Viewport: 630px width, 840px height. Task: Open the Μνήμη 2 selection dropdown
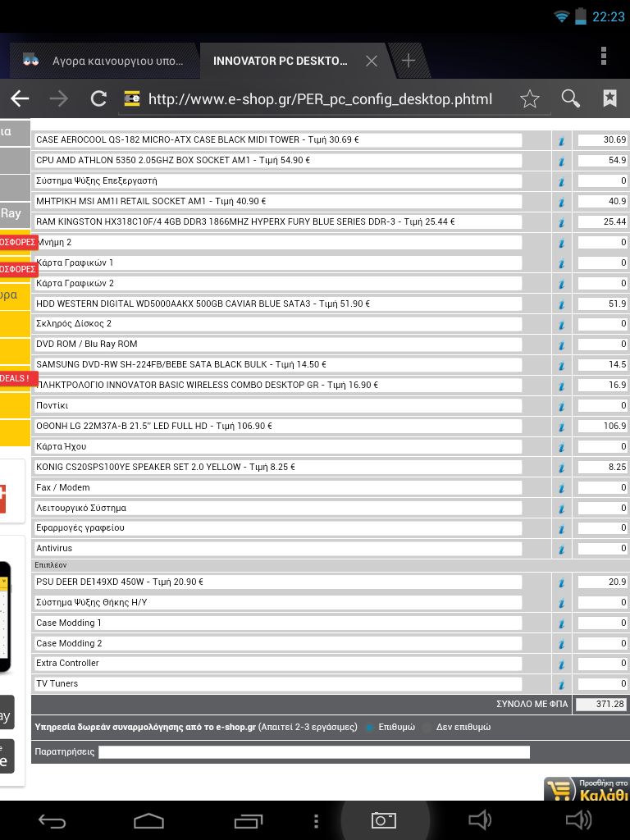[x=277, y=242]
